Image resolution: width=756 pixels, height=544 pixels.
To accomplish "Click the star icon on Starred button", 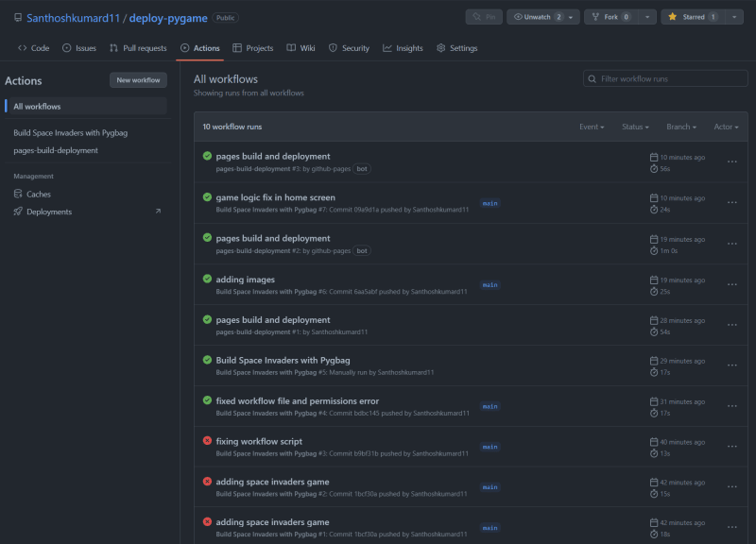I will point(673,17).
